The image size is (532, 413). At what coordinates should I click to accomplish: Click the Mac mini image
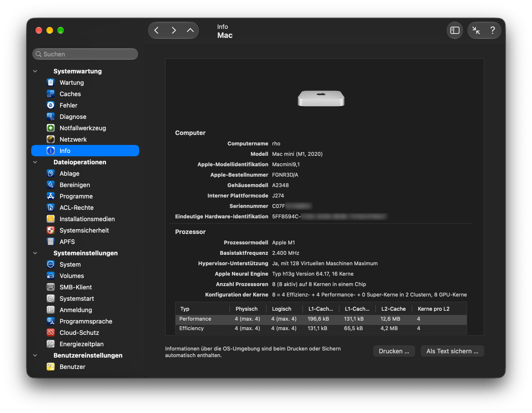point(321,99)
